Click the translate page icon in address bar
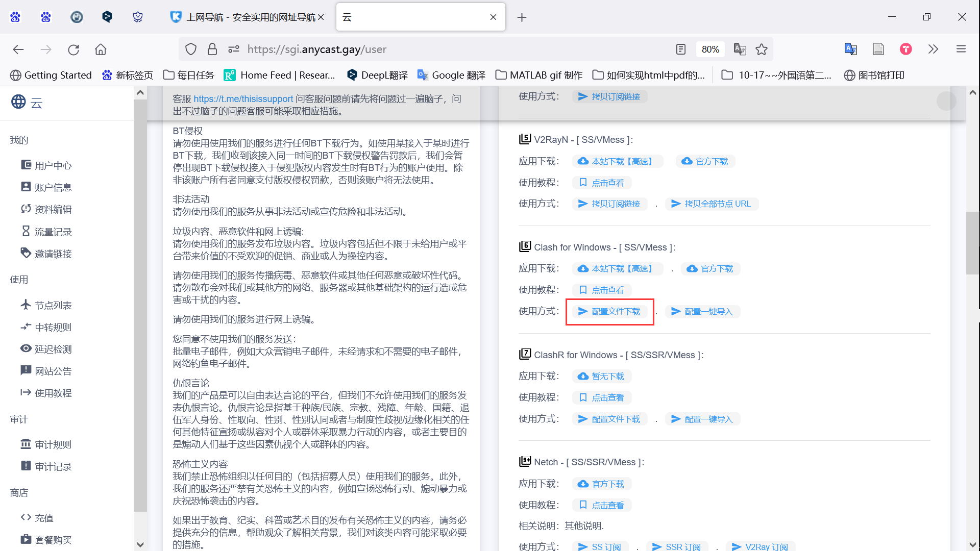Viewport: 980px width, 551px height. point(740,49)
